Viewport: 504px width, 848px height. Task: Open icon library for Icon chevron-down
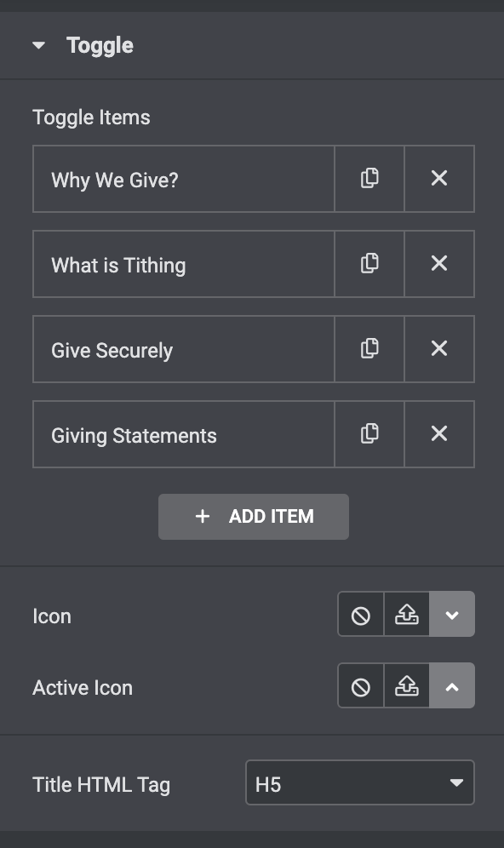point(452,615)
